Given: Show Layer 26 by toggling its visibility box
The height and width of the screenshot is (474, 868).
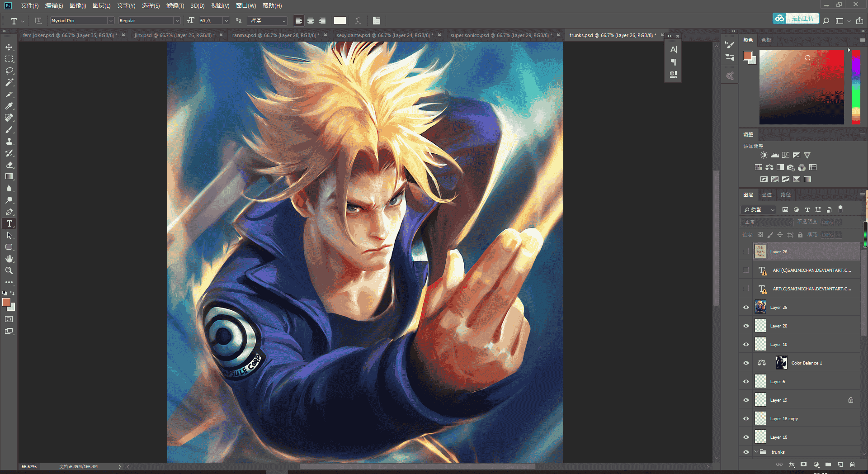Looking at the screenshot, I should pyautogui.click(x=746, y=252).
